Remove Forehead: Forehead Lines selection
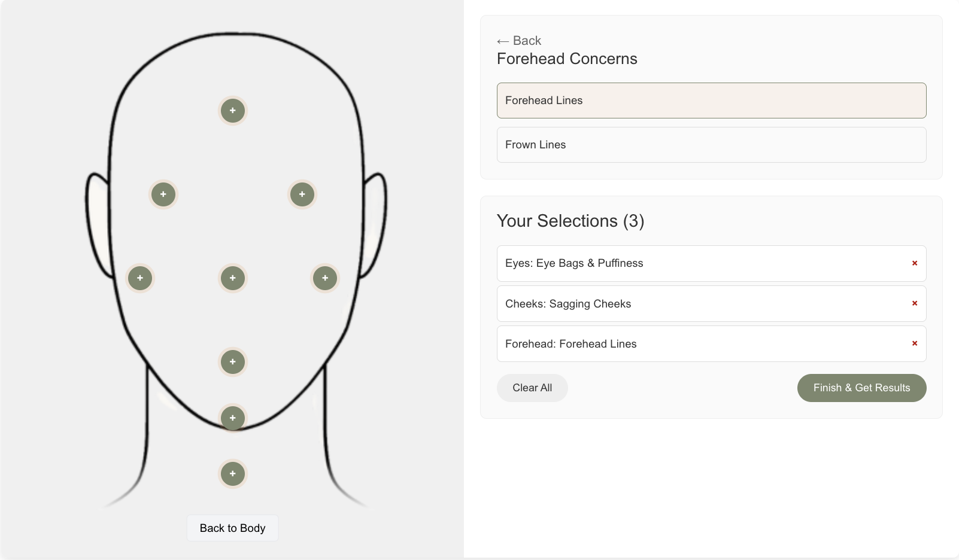 (915, 343)
